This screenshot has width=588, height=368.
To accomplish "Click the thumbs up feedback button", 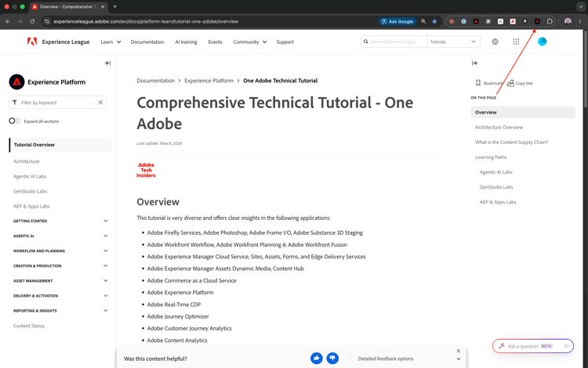I will coord(317,359).
